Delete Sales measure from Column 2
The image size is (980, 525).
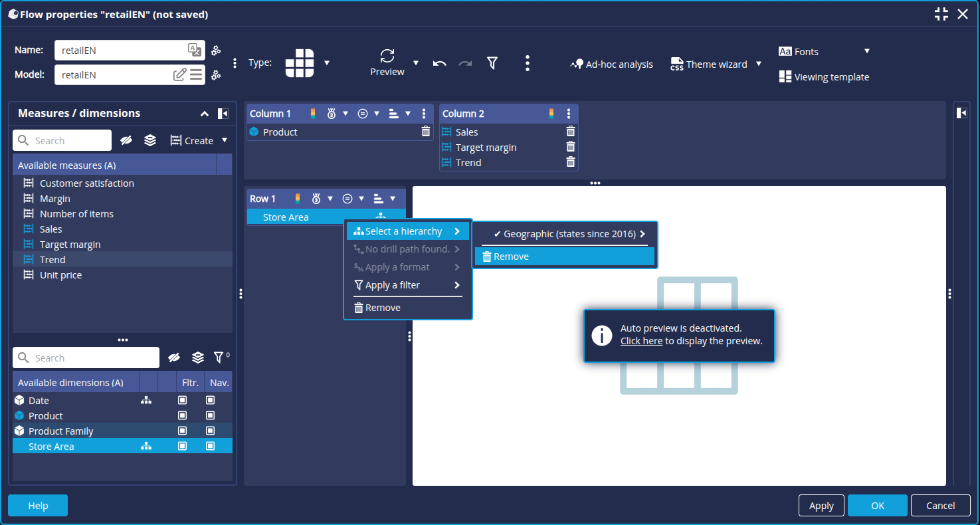[x=570, y=132]
